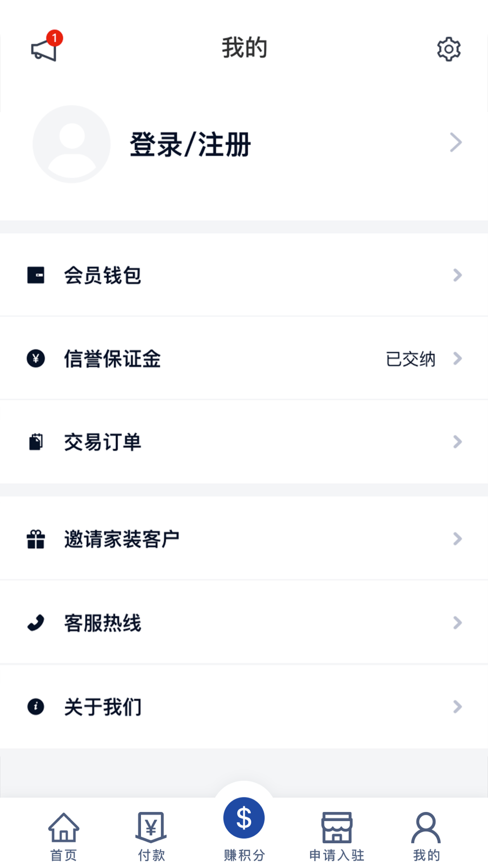Click the chevron next to 登录/注册
The height and width of the screenshot is (868, 488).
[x=456, y=143]
